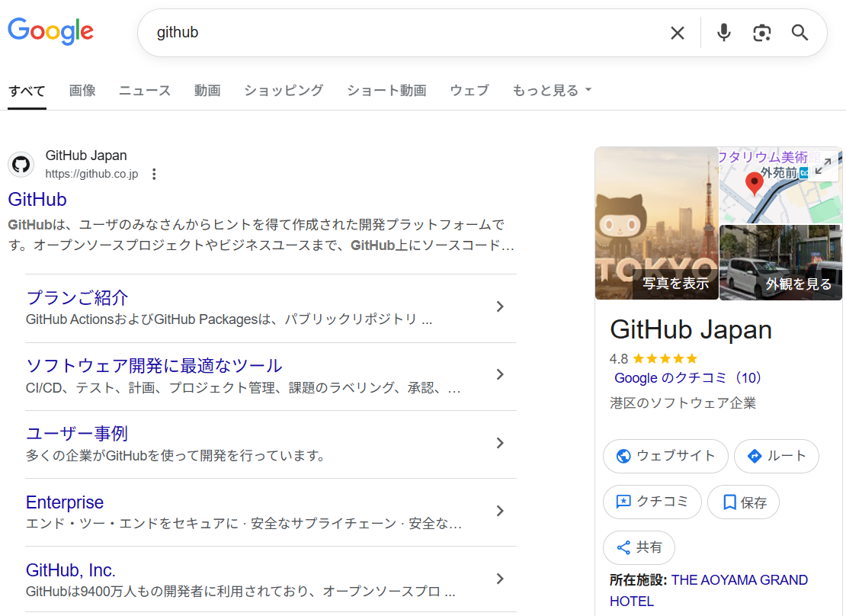Switch to the 画像 tab

(x=82, y=90)
